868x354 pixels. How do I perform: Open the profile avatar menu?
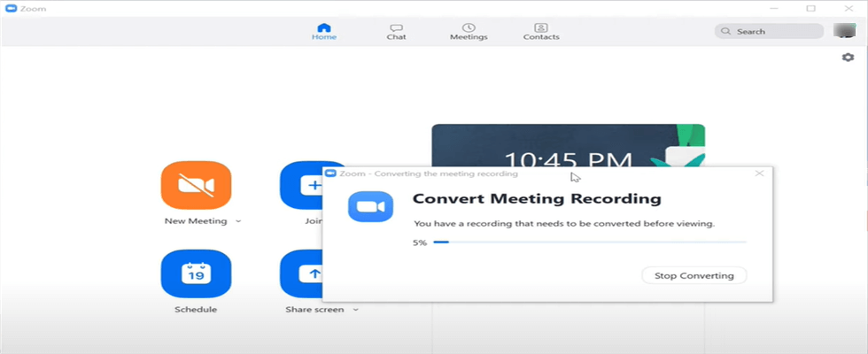[x=844, y=30]
